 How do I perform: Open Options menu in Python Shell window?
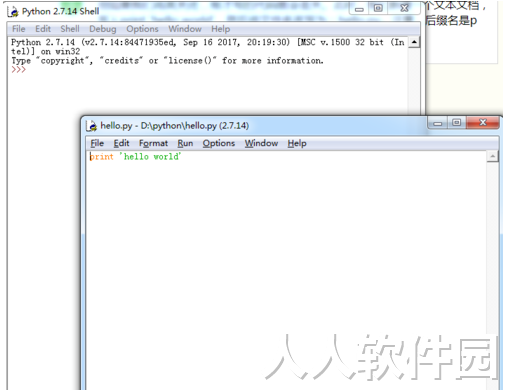coord(142,29)
